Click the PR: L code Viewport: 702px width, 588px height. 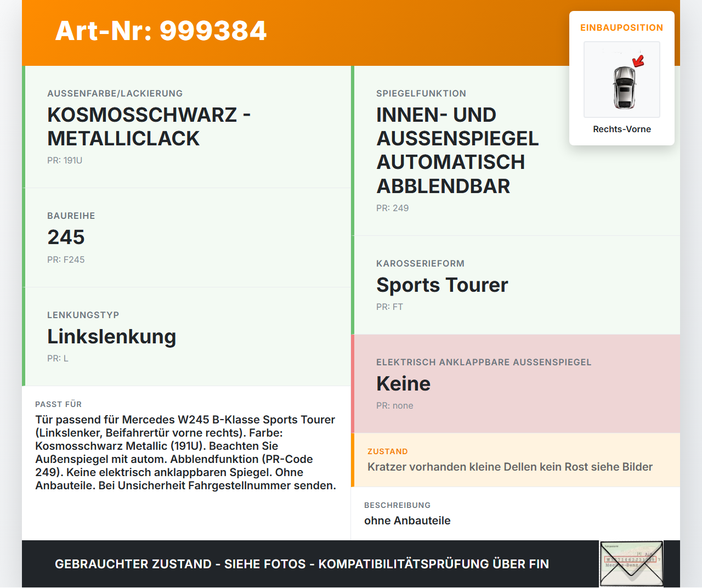(58, 358)
